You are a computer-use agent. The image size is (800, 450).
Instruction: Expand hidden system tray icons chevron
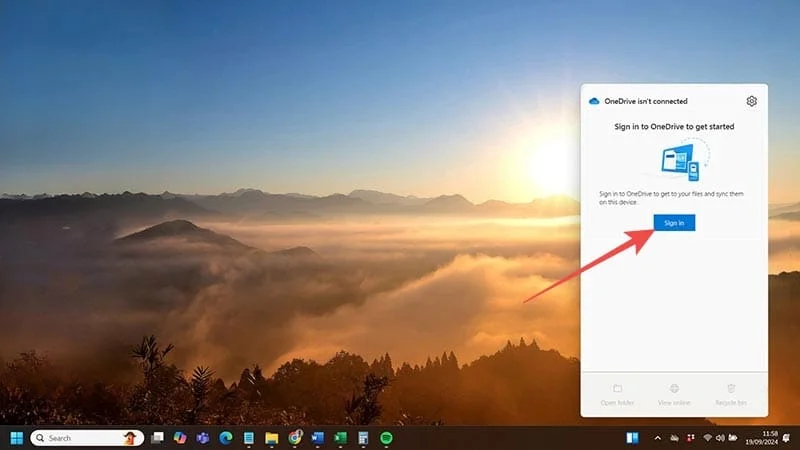[658, 438]
